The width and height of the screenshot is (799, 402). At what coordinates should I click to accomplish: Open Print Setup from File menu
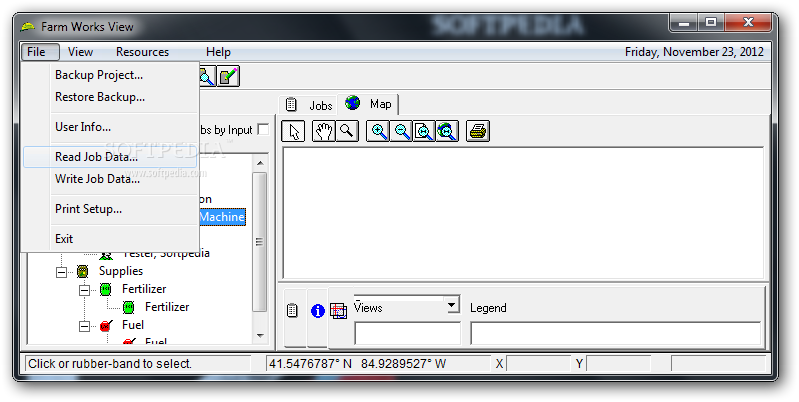point(110,209)
